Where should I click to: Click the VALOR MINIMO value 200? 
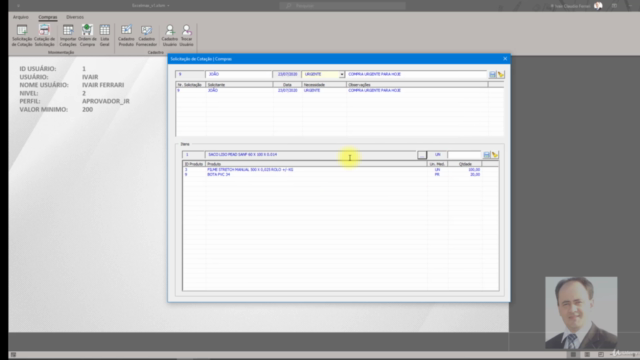click(x=87, y=109)
